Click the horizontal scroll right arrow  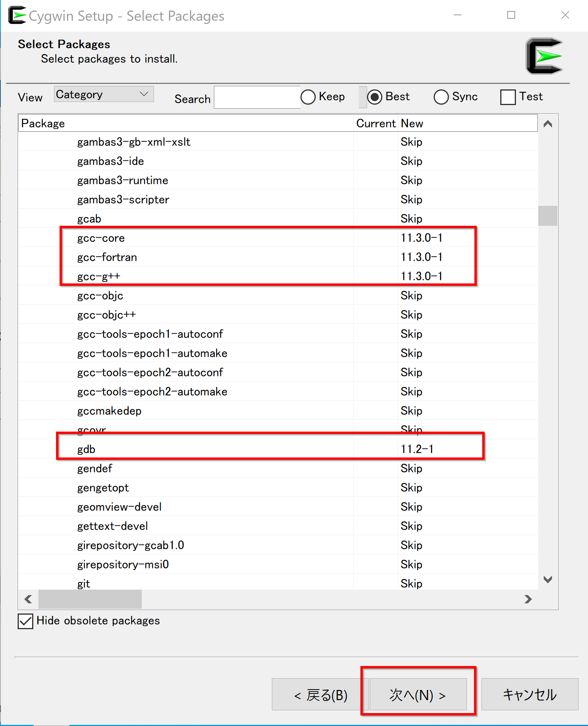[x=528, y=599]
